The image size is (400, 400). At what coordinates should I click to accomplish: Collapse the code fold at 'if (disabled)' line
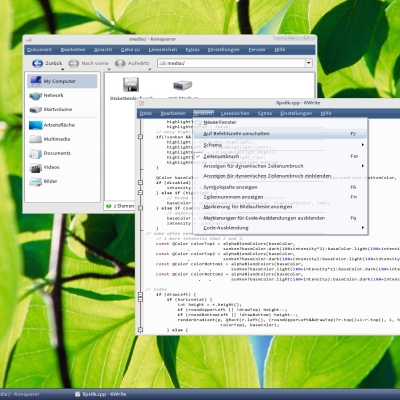(x=140, y=183)
